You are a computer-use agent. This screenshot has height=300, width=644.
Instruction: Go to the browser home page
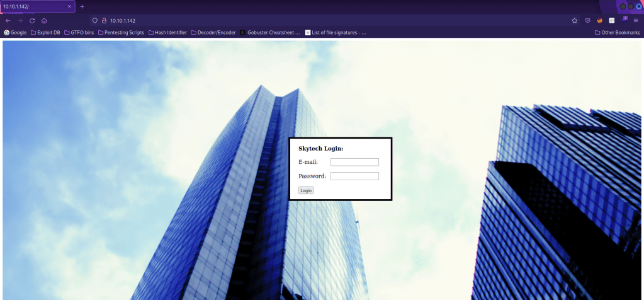44,20
